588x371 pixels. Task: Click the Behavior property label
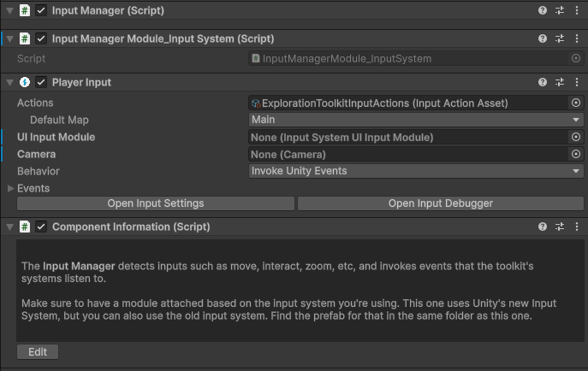pyautogui.click(x=39, y=171)
